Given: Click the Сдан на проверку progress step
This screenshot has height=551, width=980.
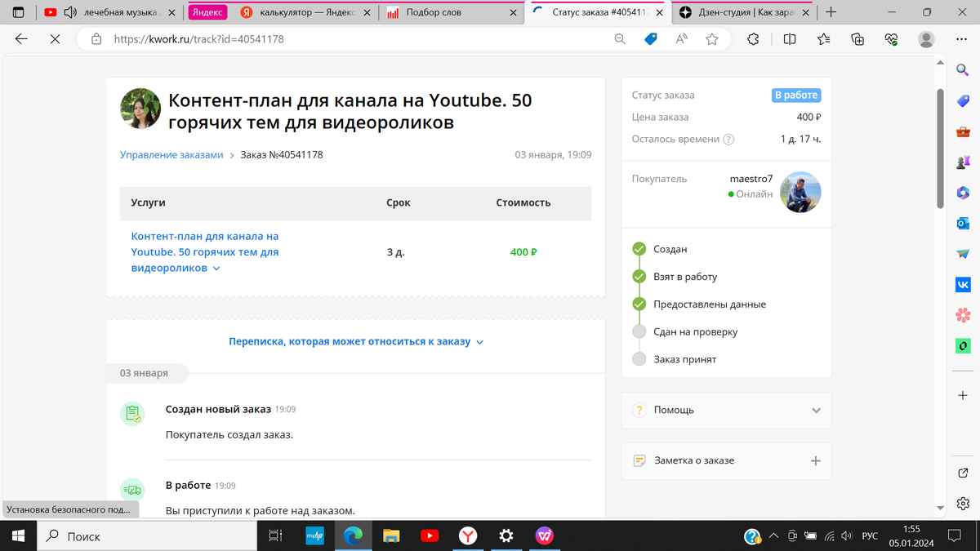Looking at the screenshot, I should [695, 331].
